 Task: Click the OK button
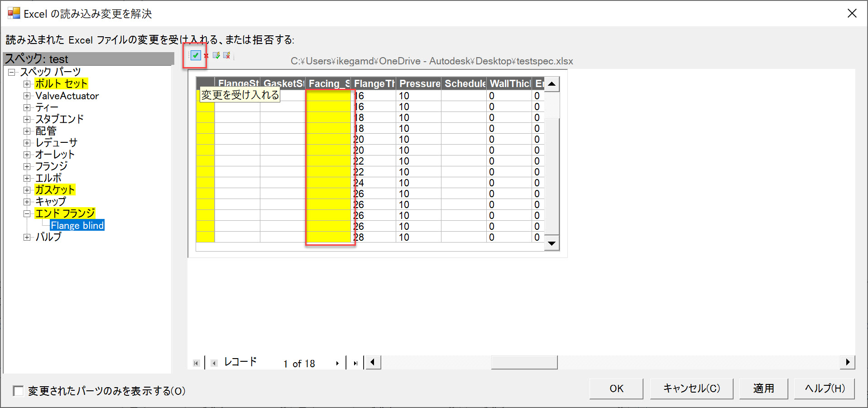(x=616, y=388)
